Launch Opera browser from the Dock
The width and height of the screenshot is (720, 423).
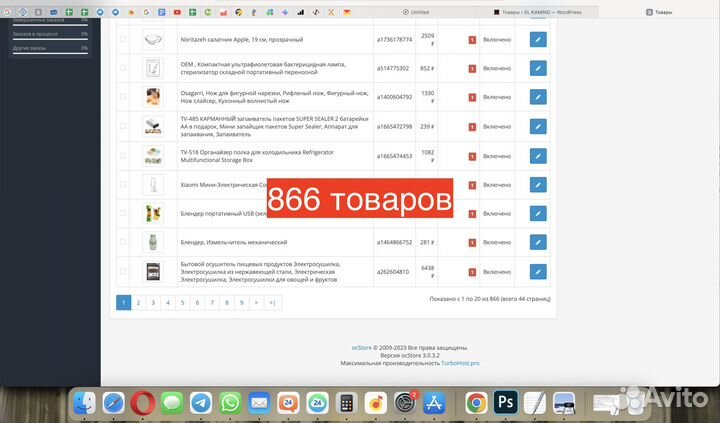(x=143, y=403)
